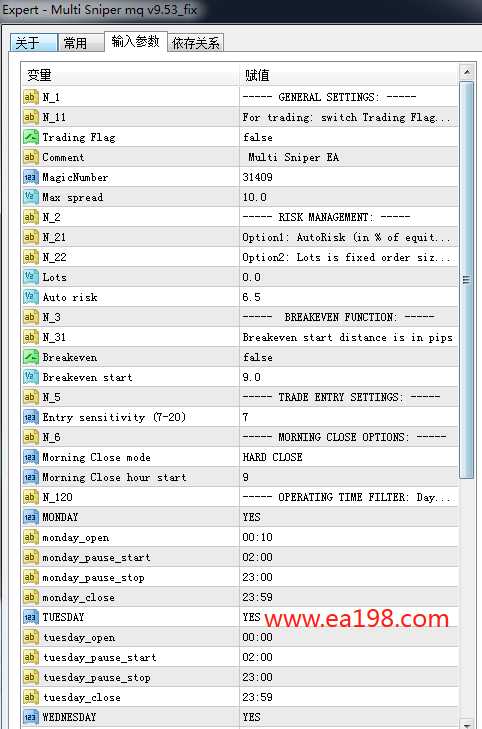The width and height of the screenshot is (482, 729).
Task: Click the 赋值 column header
Action: coord(349,74)
